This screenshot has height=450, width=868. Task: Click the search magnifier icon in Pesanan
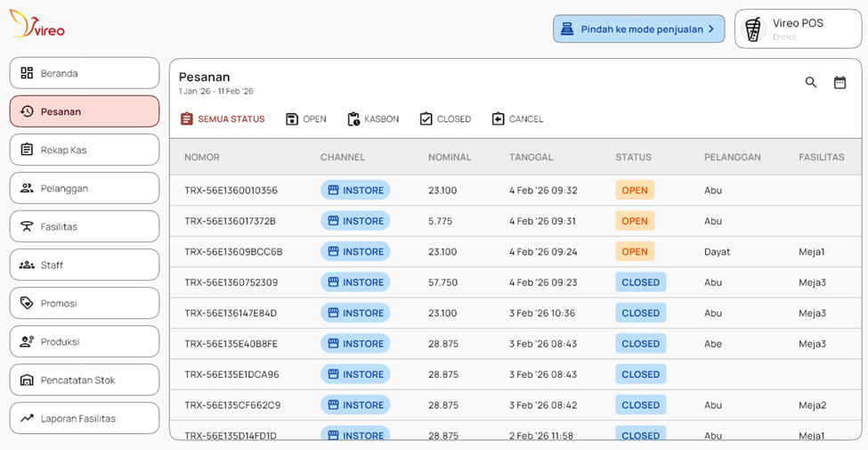pyautogui.click(x=810, y=82)
